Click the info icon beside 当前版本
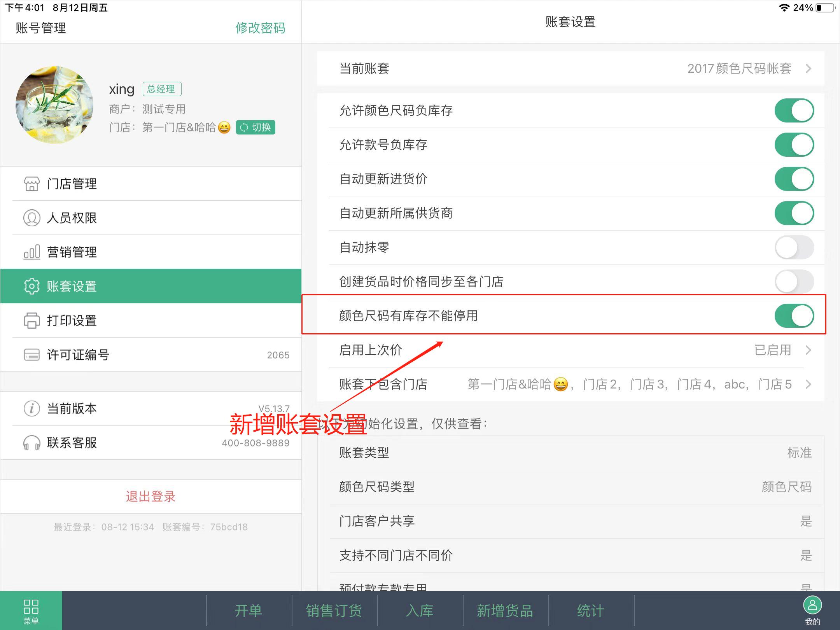Image resolution: width=840 pixels, height=630 pixels. click(31, 408)
